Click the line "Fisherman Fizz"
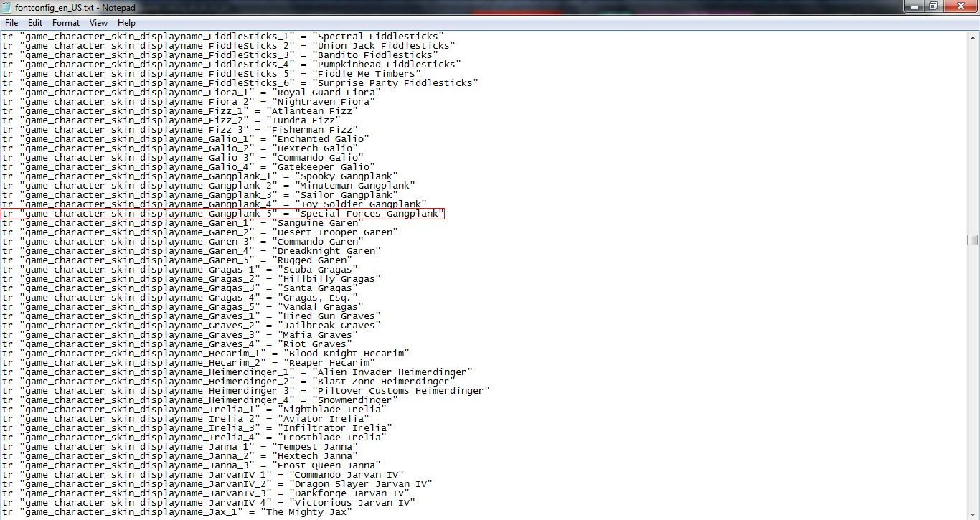980x520 pixels. click(180, 129)
